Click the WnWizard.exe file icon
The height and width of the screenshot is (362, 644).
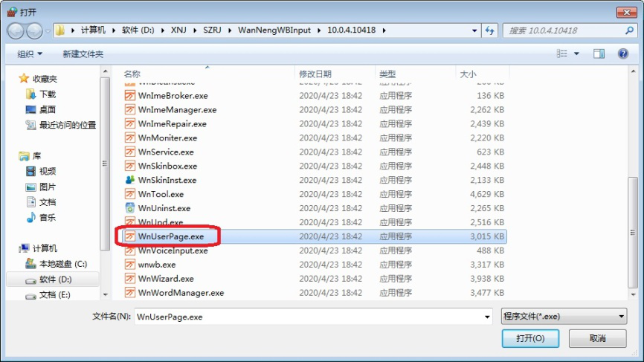click(x=130, y=279)
